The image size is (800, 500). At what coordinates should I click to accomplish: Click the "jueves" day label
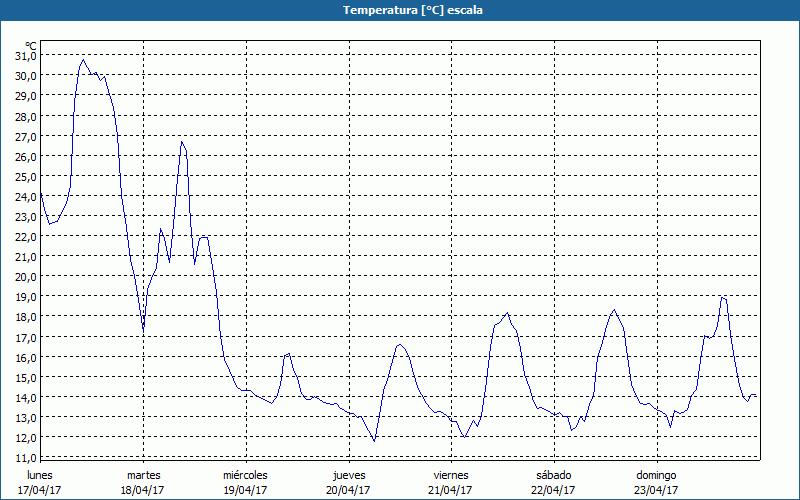pos(349,475)
